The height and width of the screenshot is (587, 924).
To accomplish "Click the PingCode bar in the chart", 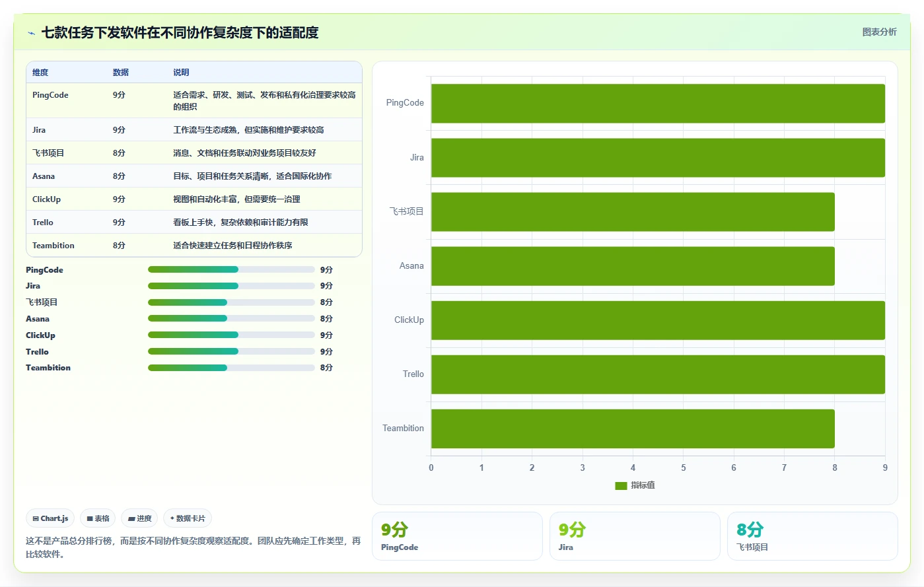I will (658, 103).
